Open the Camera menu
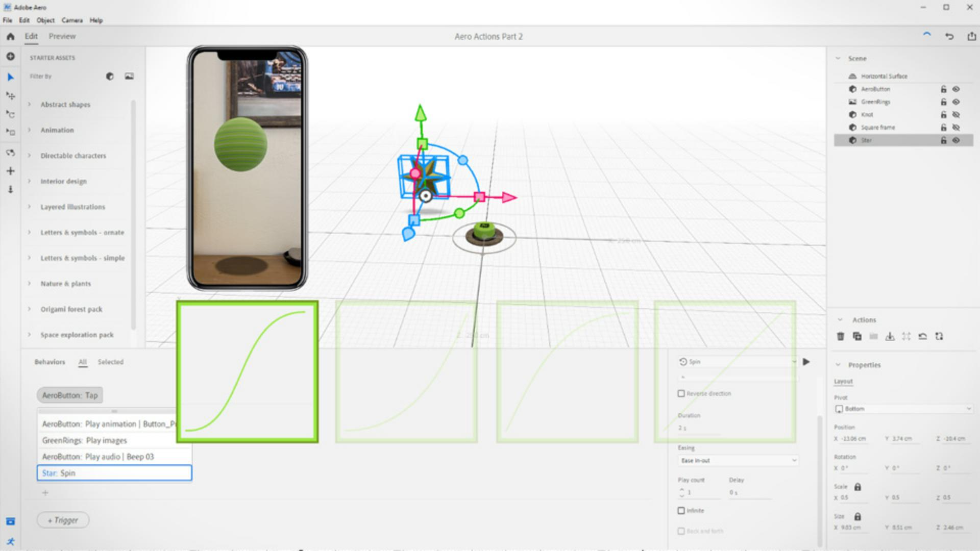 (x=72, y=20)
